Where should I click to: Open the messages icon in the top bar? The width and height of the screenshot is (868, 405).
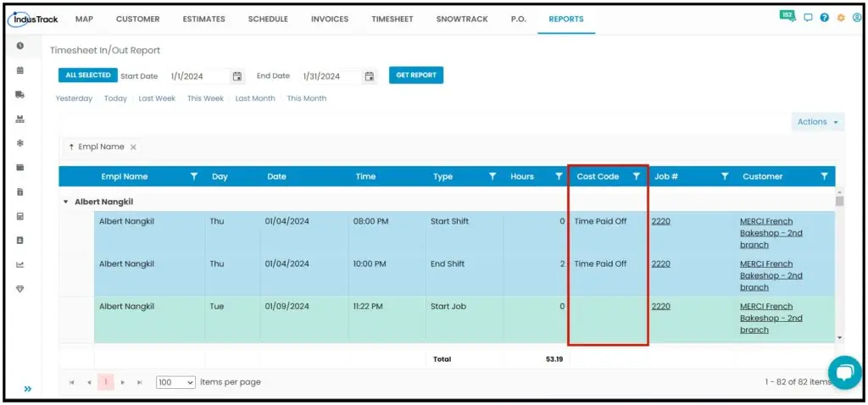pos(808,18)
